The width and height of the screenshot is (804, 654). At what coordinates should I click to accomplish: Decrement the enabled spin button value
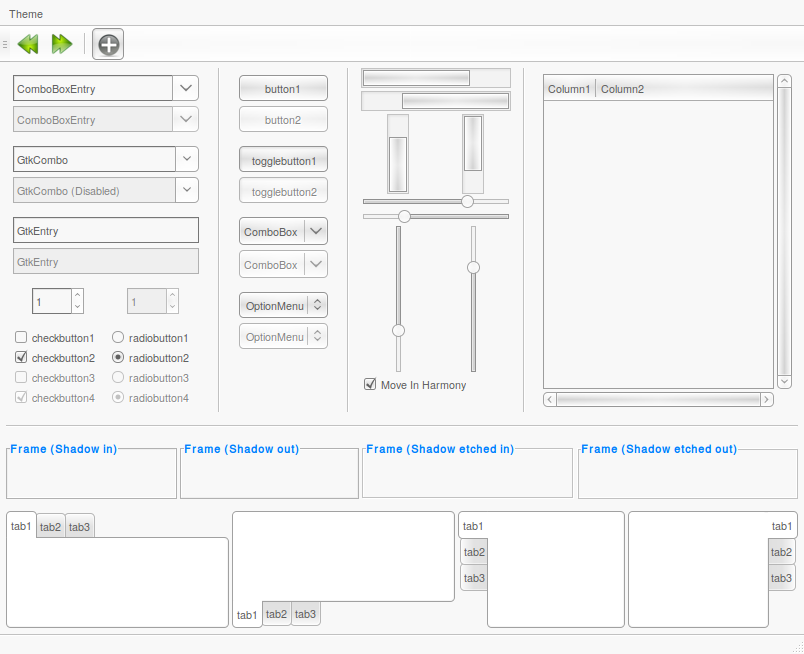point(77,307)
